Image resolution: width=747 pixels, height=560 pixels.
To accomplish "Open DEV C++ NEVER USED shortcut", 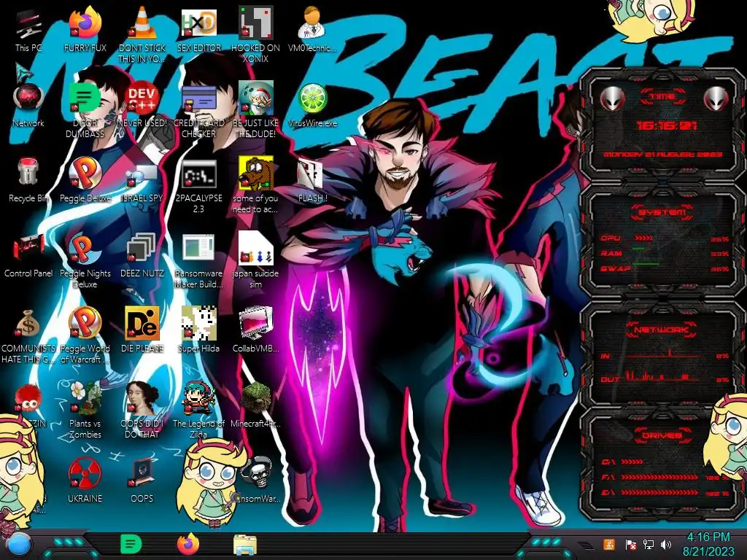I will pos(142,98).
